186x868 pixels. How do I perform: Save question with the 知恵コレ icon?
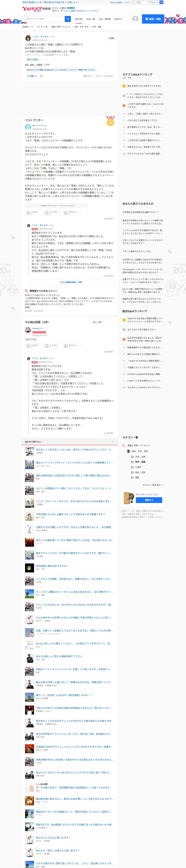89,76
